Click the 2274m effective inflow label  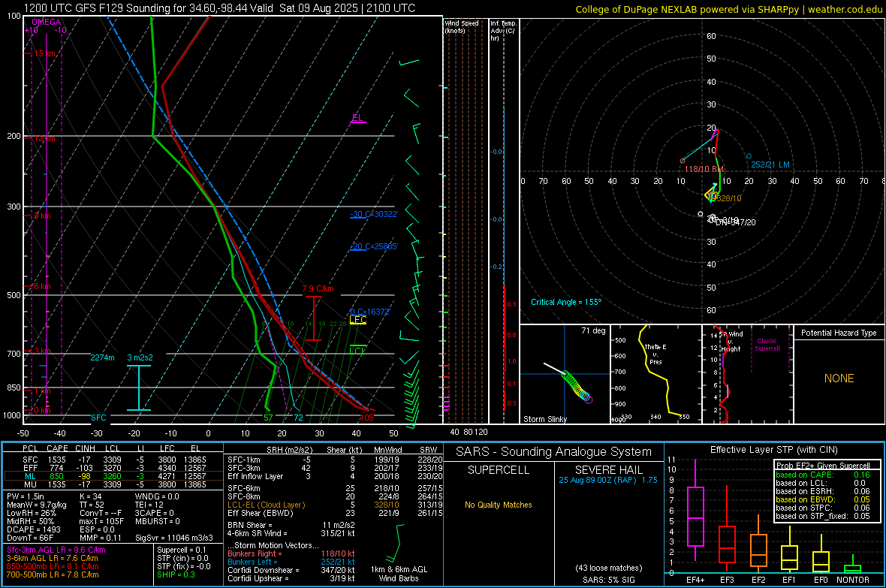pyautogui.click(x=102, y=357)
